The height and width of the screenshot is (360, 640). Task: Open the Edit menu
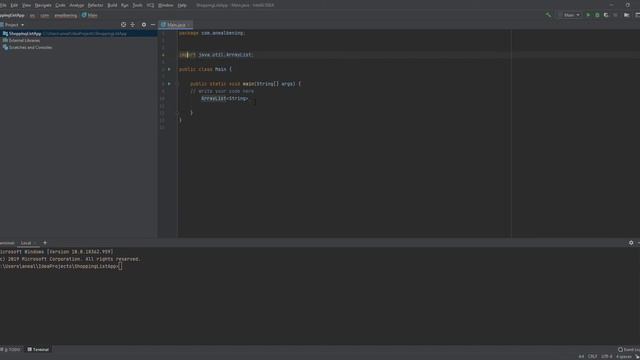[14, 5]
